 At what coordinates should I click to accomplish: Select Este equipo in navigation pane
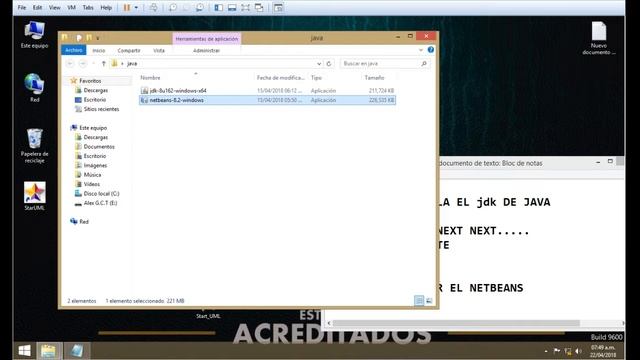[93, 128]
